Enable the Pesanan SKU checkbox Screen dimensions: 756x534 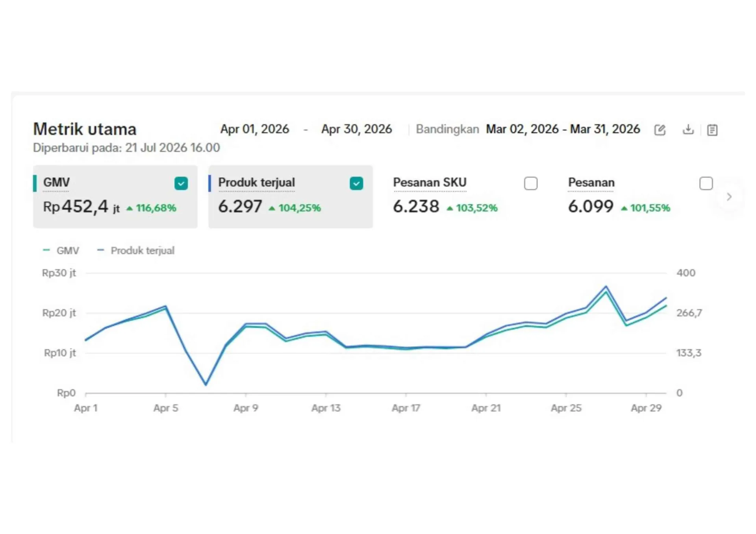click(531, 183)
